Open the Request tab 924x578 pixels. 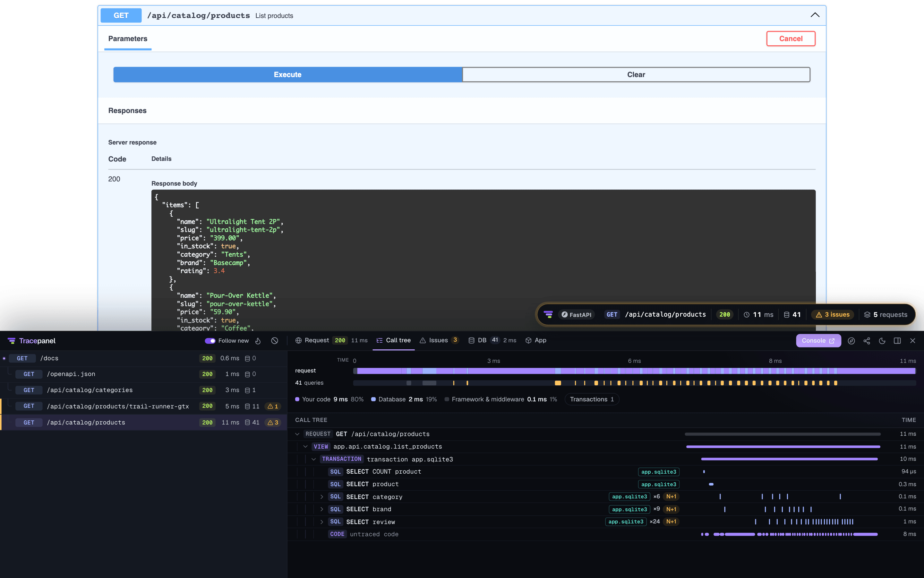(331, 340)
